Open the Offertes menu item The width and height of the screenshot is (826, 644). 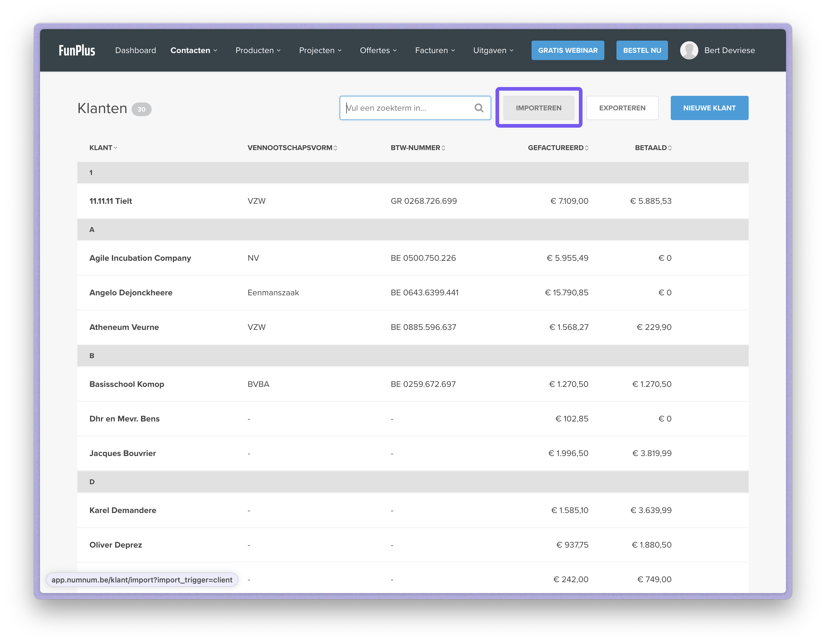[x=378, y=50]
